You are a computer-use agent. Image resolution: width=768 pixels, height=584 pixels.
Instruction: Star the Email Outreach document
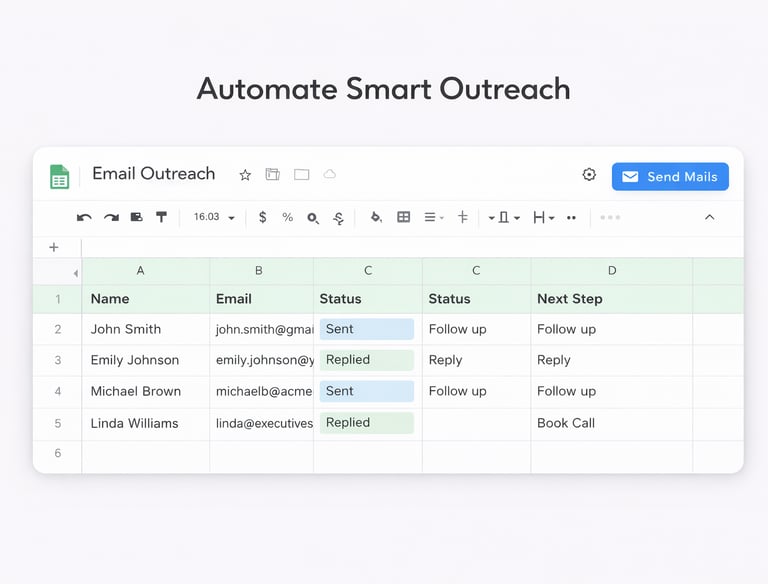click(245, 175)
